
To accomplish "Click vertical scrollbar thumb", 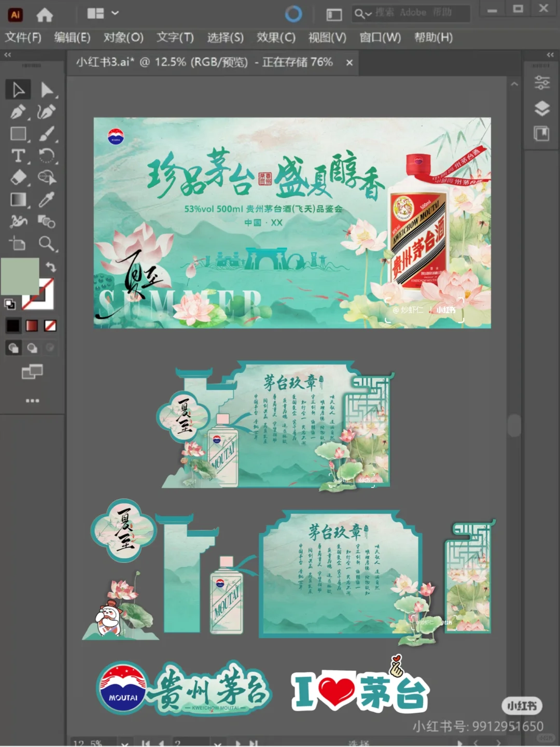I will pyautogui.click(x=514, y=426).
